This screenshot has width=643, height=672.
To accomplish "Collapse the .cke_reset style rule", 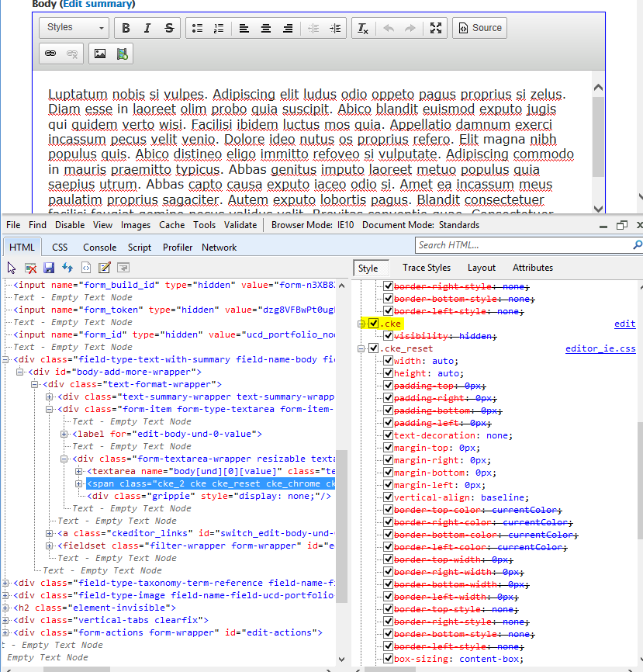I will [361, 348].
